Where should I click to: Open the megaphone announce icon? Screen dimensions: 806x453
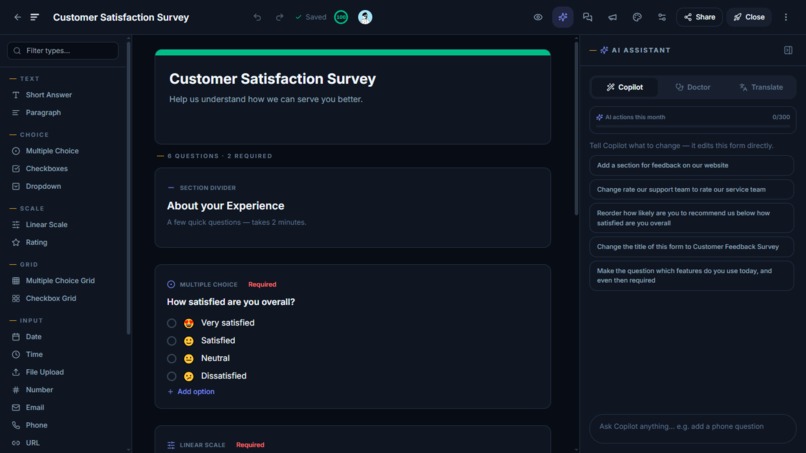pyautogui.click(x=612, y=17)
